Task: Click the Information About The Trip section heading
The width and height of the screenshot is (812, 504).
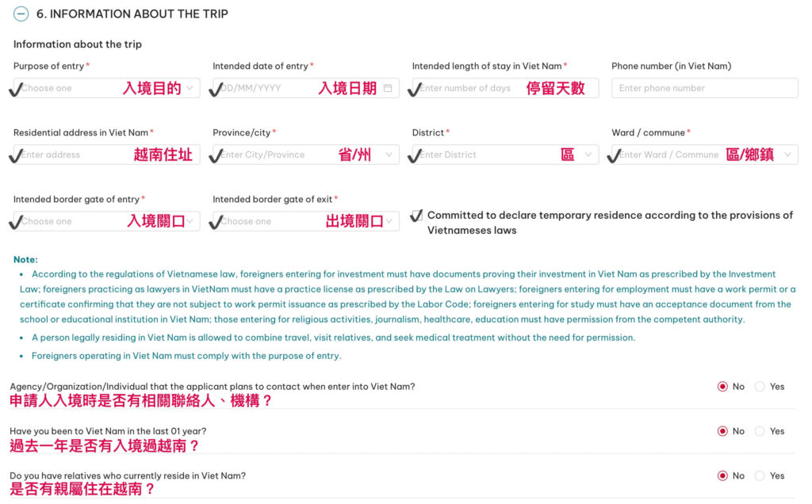Action: pyautogui.click(x=132, y=13)
